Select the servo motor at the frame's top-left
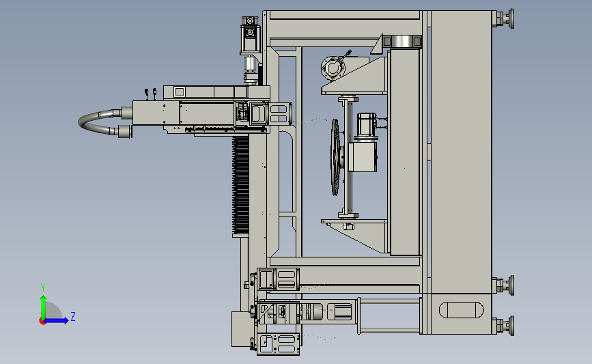 [250, 35]
